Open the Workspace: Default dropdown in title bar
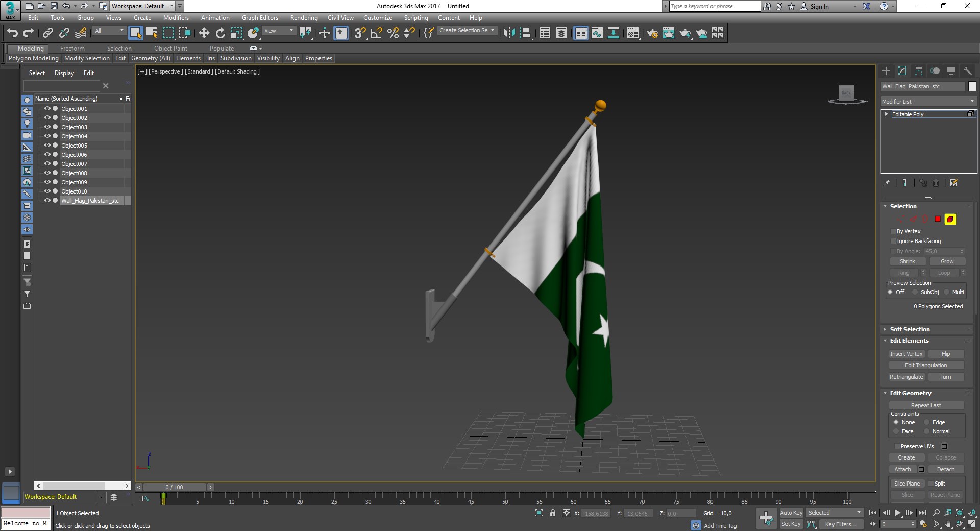The image size is (980, 531). [142, 6]
